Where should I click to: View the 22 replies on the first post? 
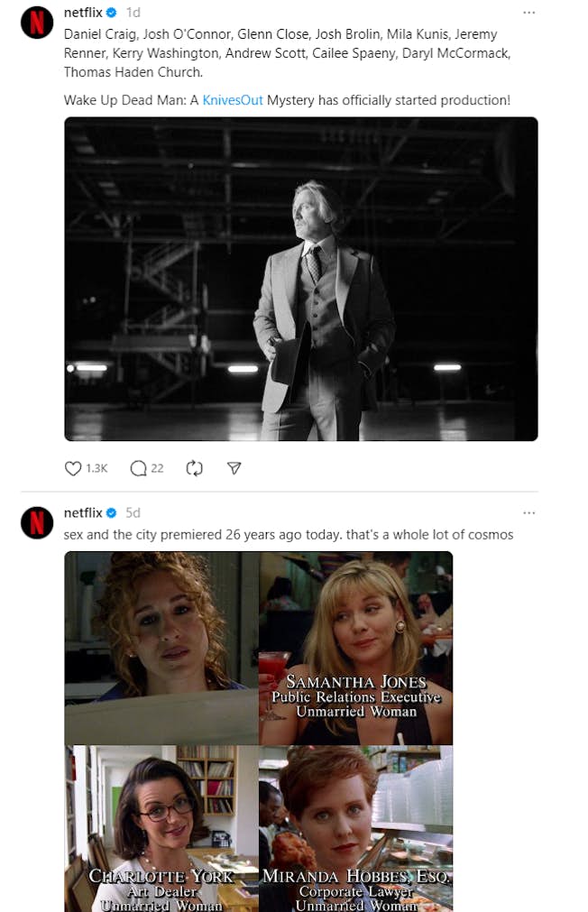point(155,468)
